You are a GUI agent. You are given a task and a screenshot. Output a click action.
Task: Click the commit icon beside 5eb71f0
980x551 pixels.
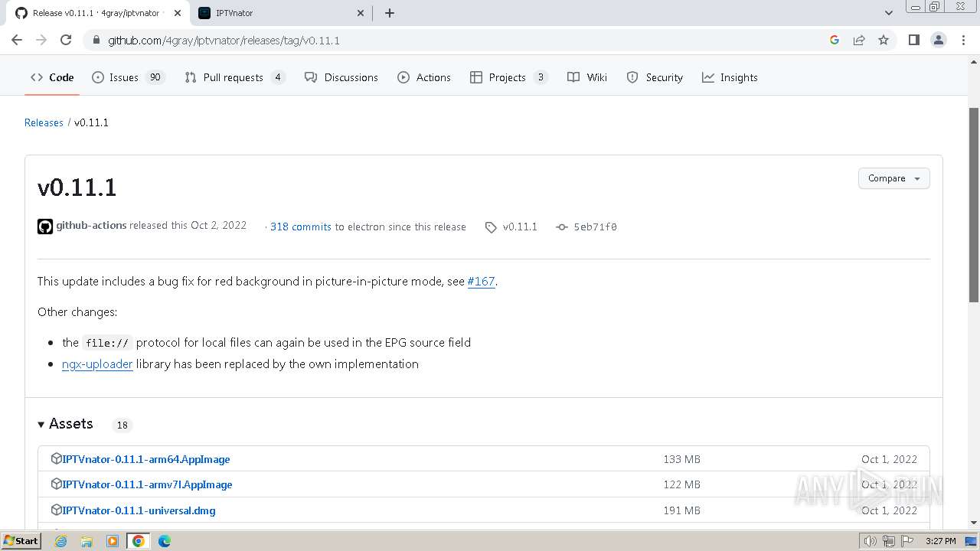[562, 227]
